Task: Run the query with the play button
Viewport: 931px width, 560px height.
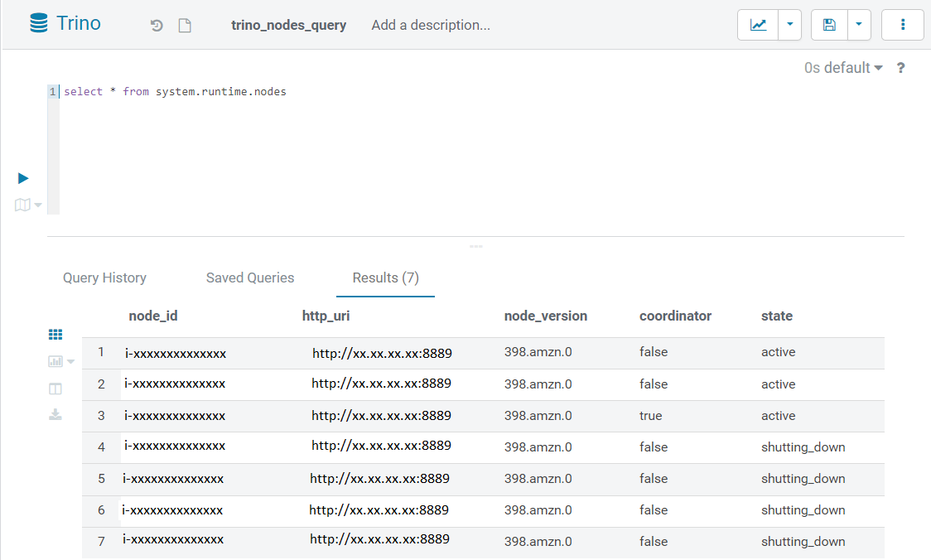Action: click(23, 178)
